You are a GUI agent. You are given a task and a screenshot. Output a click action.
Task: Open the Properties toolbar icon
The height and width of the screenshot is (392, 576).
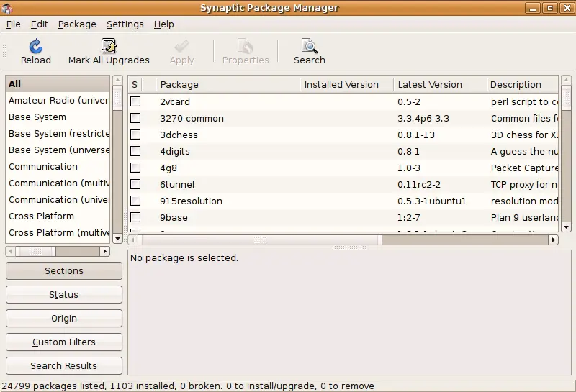pyautogui.click(x=246, y=46)
